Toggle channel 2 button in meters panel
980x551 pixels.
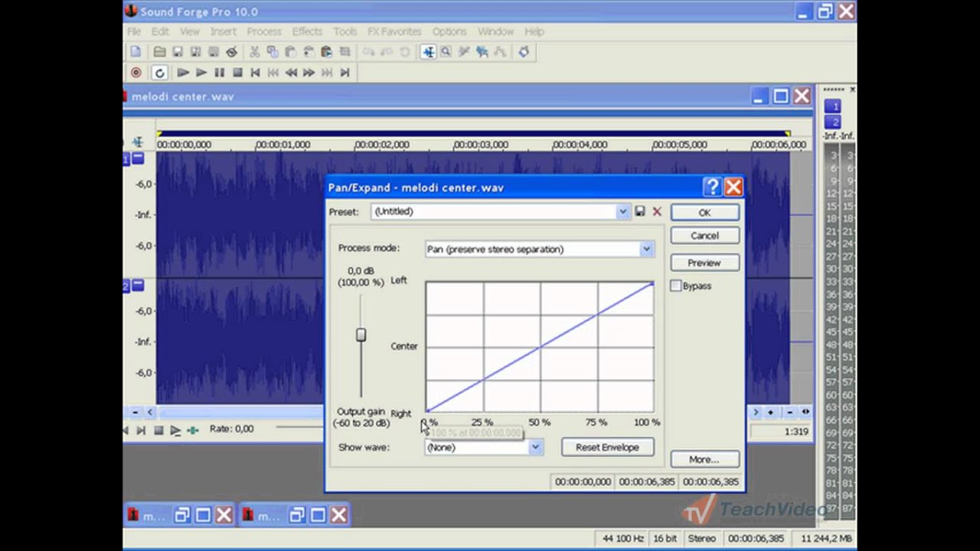(832, 122)
